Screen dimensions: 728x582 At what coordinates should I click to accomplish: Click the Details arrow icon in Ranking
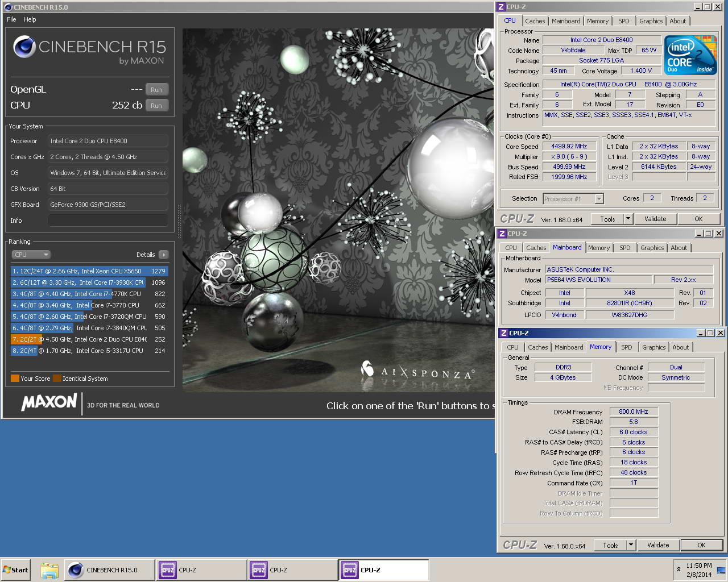[164, 255]
